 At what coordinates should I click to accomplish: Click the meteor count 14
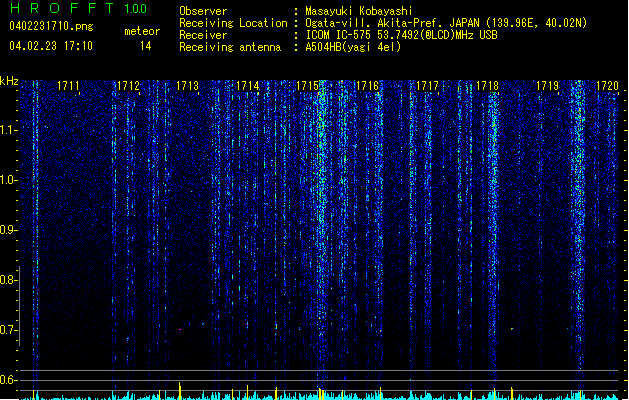coord(146,46)
